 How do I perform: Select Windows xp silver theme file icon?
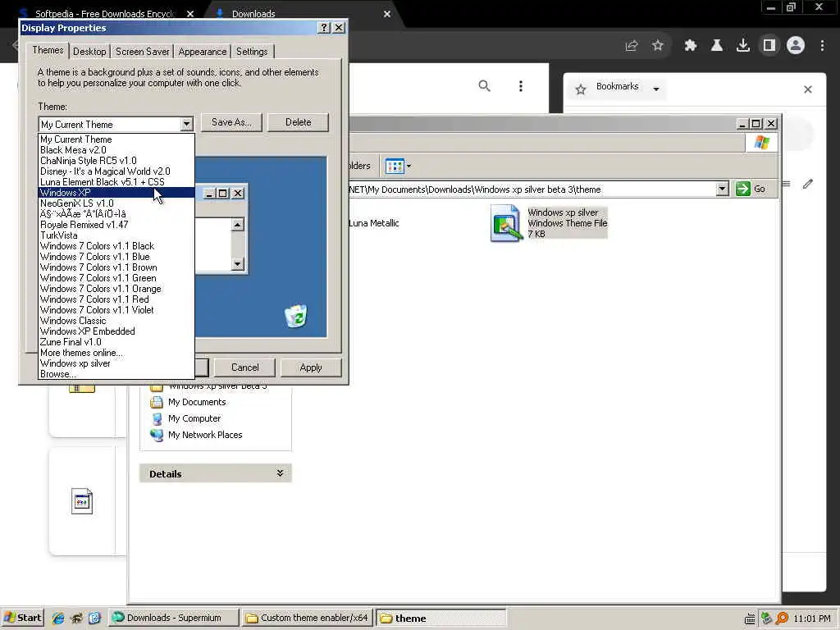tap(506, 223)
